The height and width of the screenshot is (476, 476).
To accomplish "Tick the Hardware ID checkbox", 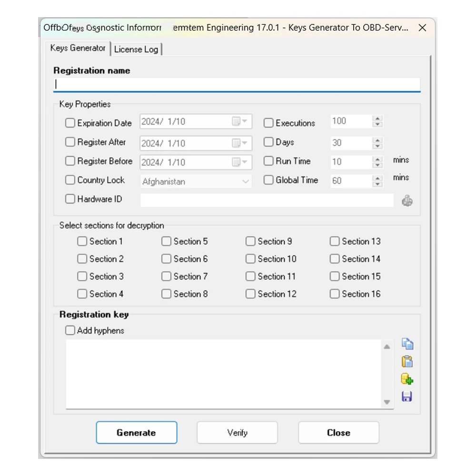I will pos(70,199).
